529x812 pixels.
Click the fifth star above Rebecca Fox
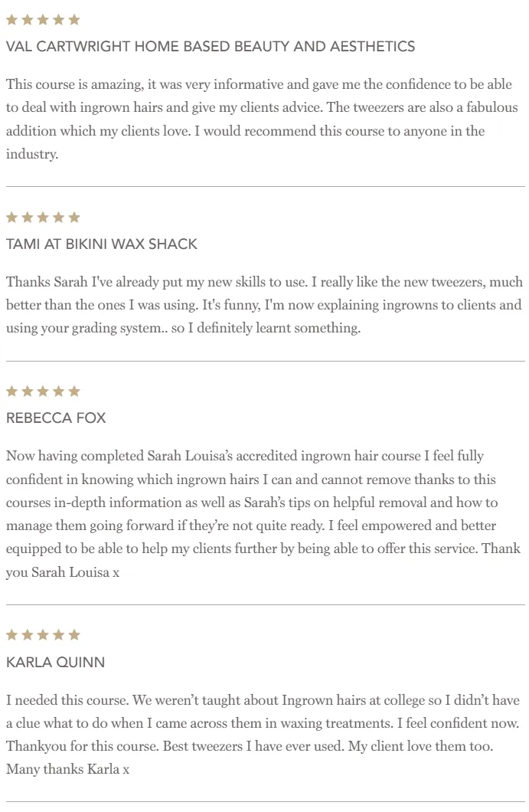click(74, 391)
